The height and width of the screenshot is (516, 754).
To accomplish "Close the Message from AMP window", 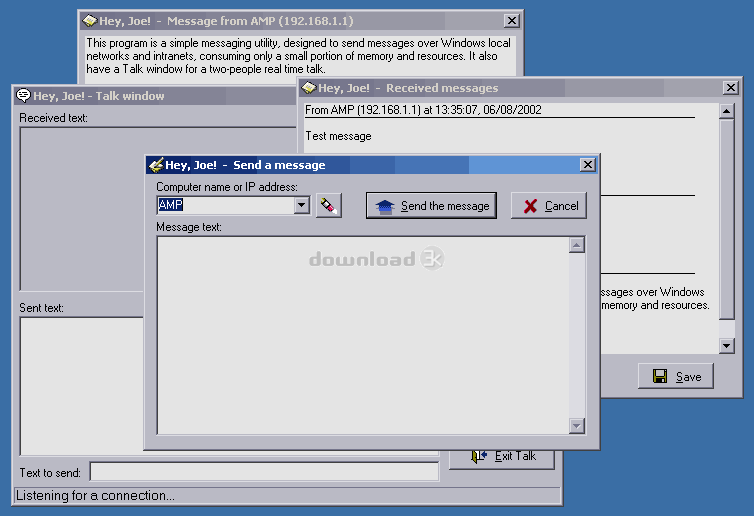I will coord(512,21).
